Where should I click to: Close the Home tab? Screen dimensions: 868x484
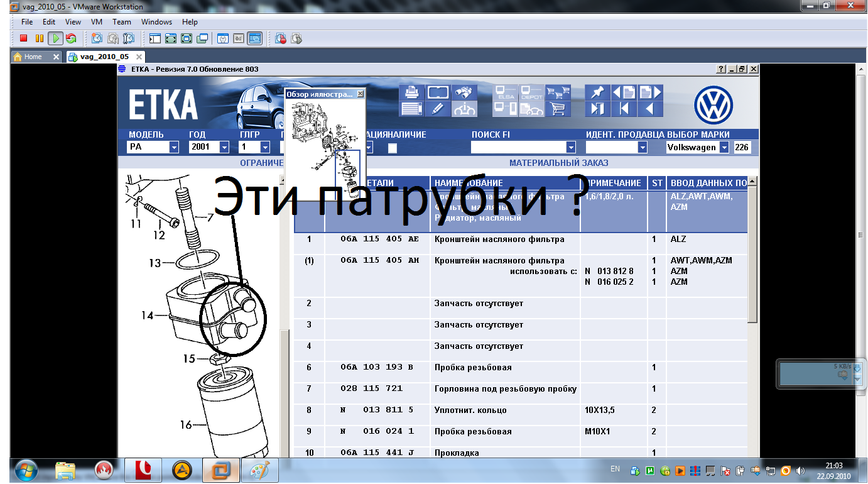point(56,57)
